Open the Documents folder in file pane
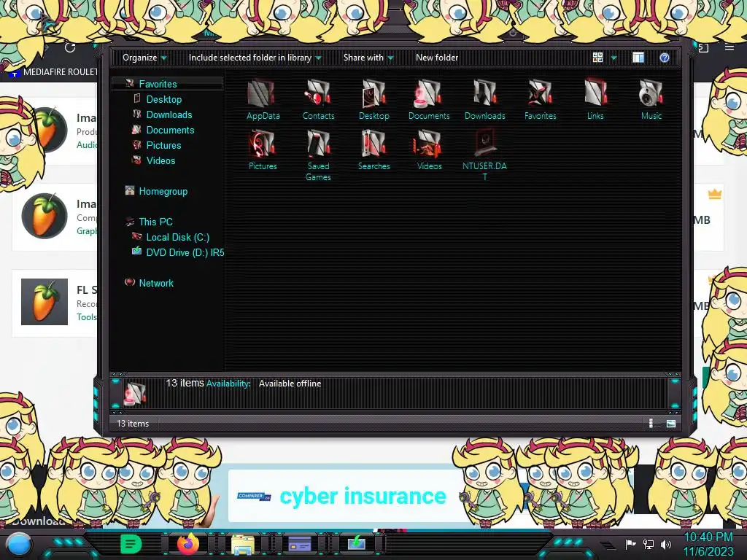Image resolution: width=747 pixels, height=560 pixels. pos(429,99)
